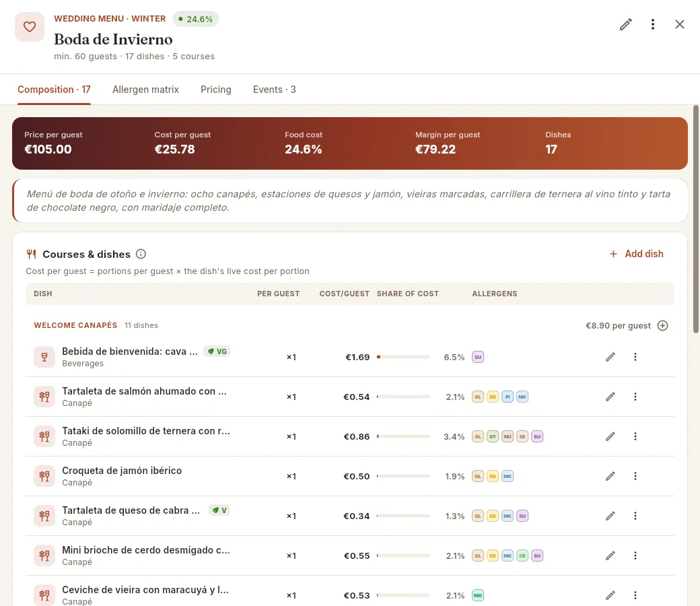Click the Cost per guest €25.78 value
This screenshot has width=700, height=606.
[x=174, y=149]
